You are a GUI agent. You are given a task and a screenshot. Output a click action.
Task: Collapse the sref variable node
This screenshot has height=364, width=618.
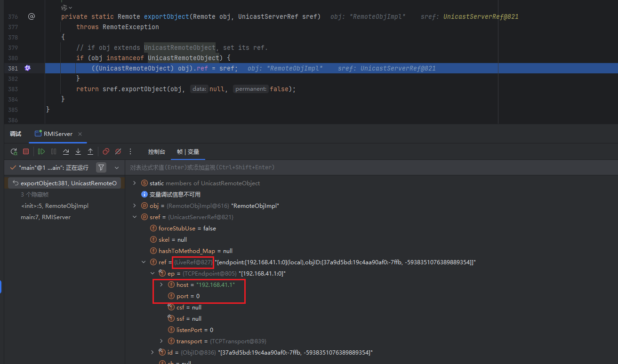point(135,217)
